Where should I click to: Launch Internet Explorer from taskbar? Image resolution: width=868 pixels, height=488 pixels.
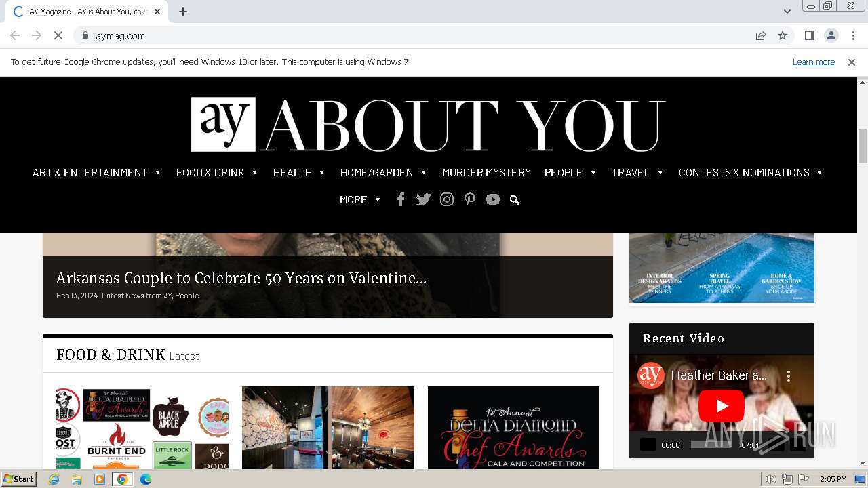tap(54, 479)
